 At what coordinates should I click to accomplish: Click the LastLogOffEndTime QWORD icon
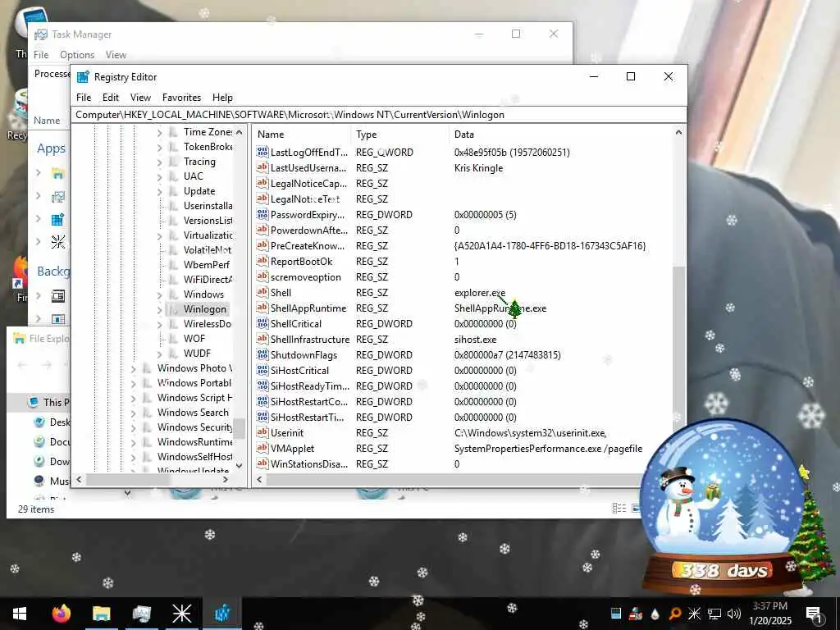click(x=262, y=152)
